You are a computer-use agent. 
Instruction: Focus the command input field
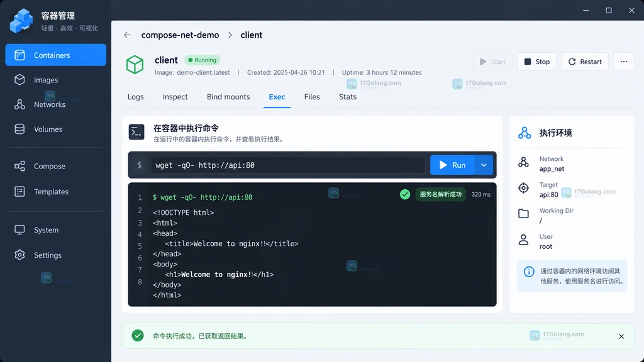[288, 165]
